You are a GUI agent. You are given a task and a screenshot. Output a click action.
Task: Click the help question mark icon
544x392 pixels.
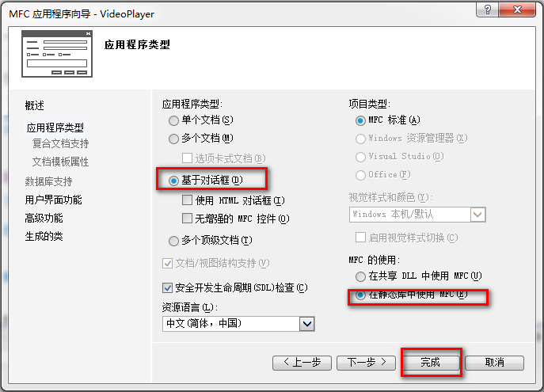[487, 10]
